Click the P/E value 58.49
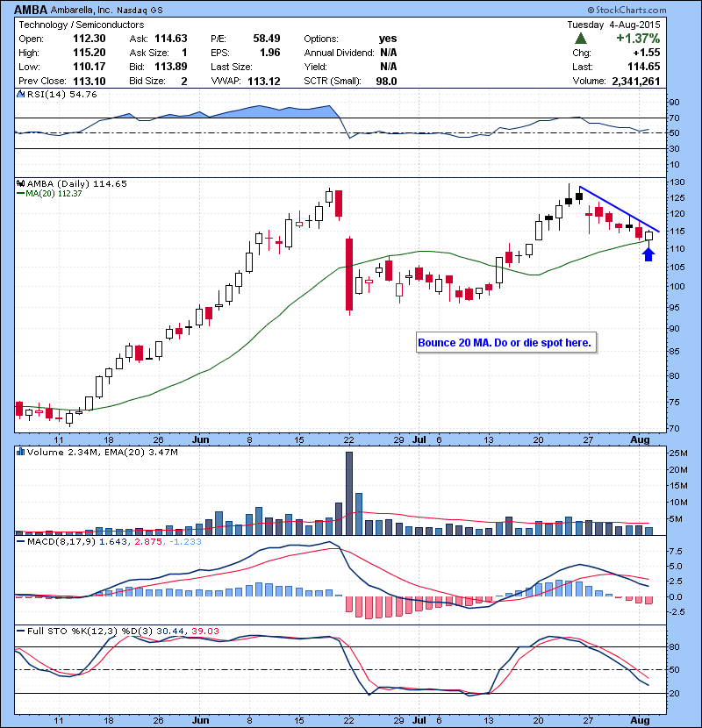The height and width of the screenshot is (728, 702). (x=267, y=39)
